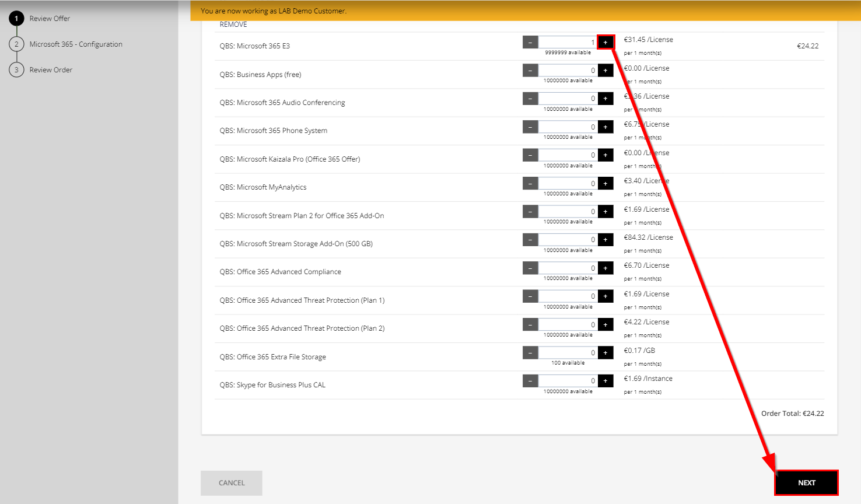Image resolution: width=861 pixels, height=504 pixels.
Task: Click the '€31.45 /License' price
Action: (x=649, y=40)
